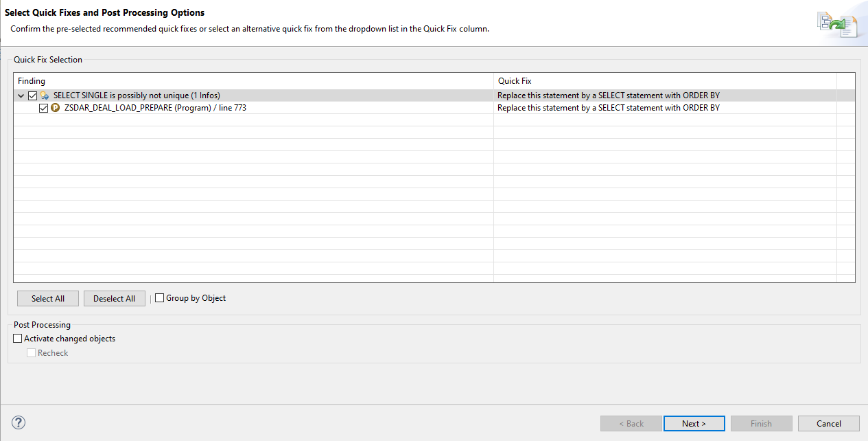868x441 pixels.
Task: Enable Activate changed objects checkbox
Action: point(18,339)
